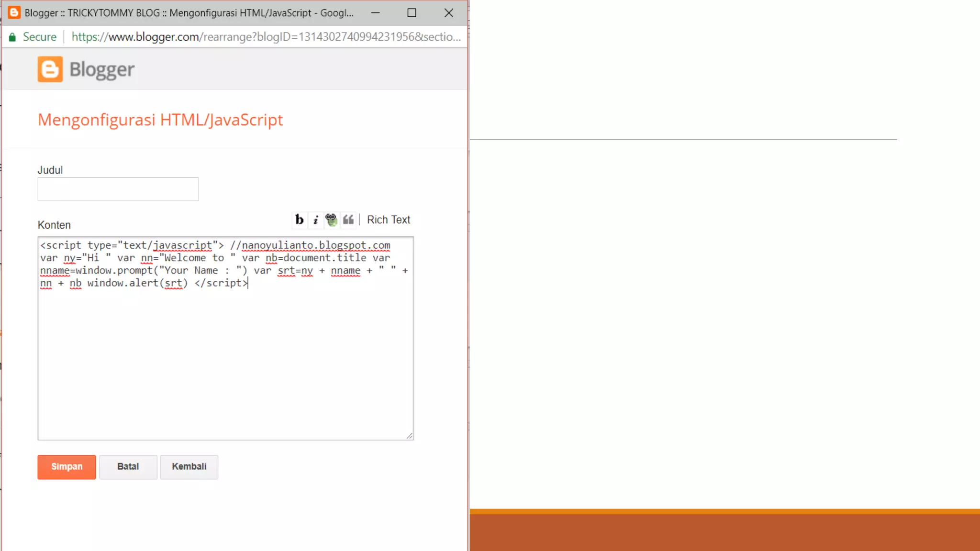Apply italic formatting with the i icon

click(x=316, y=220)
